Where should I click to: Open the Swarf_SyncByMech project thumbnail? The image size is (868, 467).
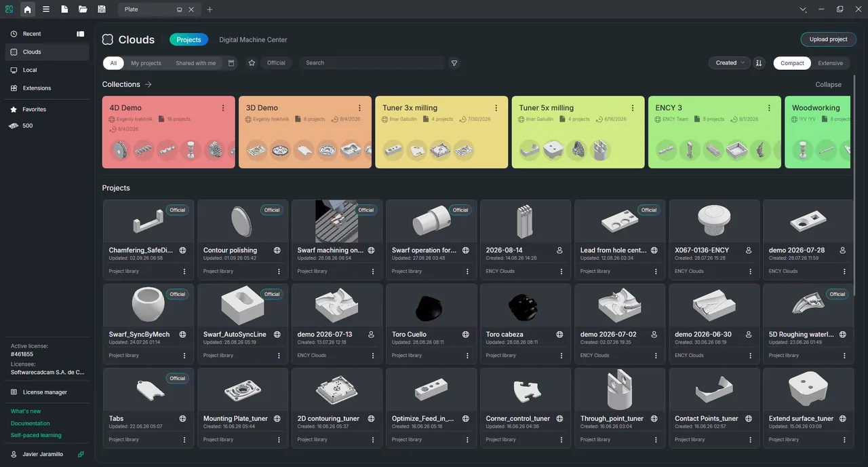coord(148,305)
